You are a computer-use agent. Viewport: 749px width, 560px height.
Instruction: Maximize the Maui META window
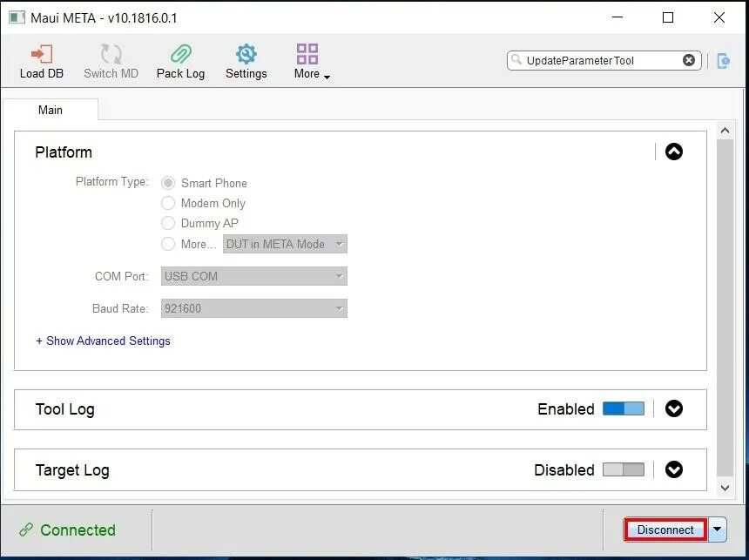tap(668, 17)
